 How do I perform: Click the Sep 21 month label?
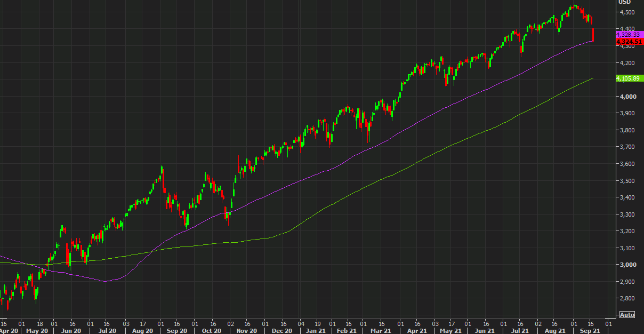pos(589,331)
